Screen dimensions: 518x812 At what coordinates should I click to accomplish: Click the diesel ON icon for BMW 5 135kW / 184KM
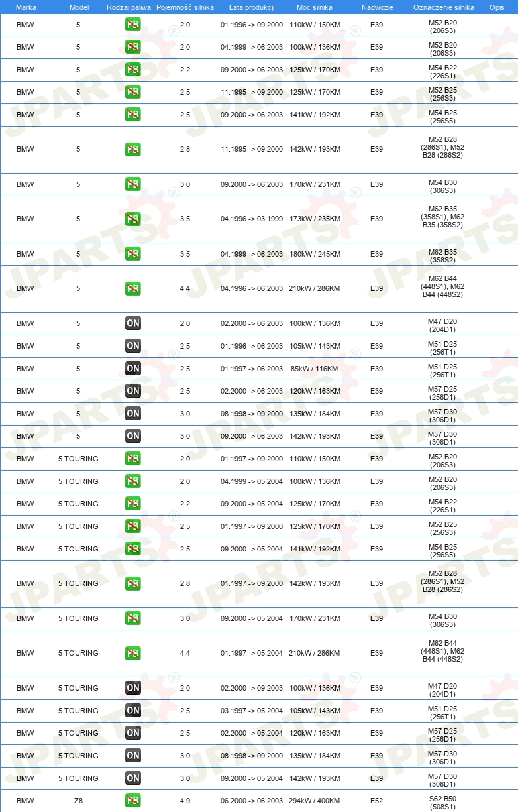pos(133,414)
